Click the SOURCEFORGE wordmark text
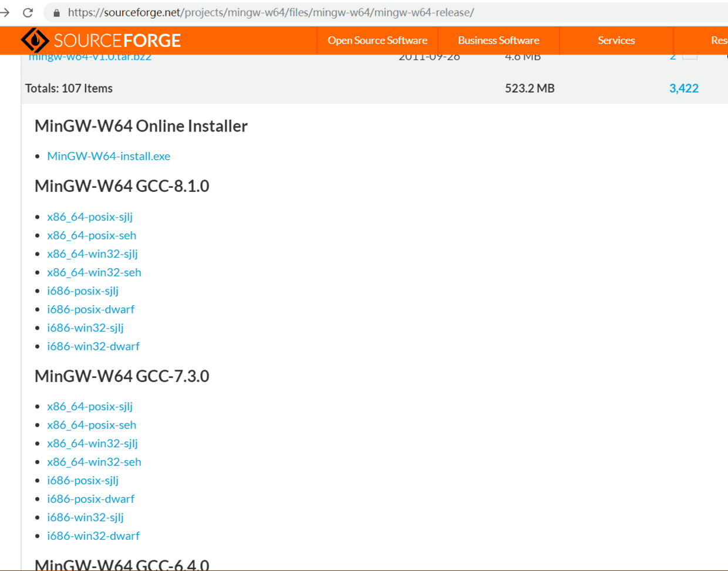 (117, 40)
